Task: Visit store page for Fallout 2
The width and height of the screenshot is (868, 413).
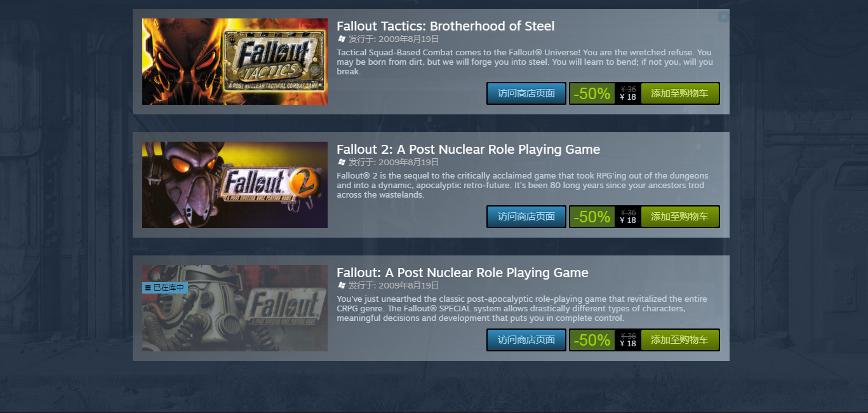Action: [526, 217]
